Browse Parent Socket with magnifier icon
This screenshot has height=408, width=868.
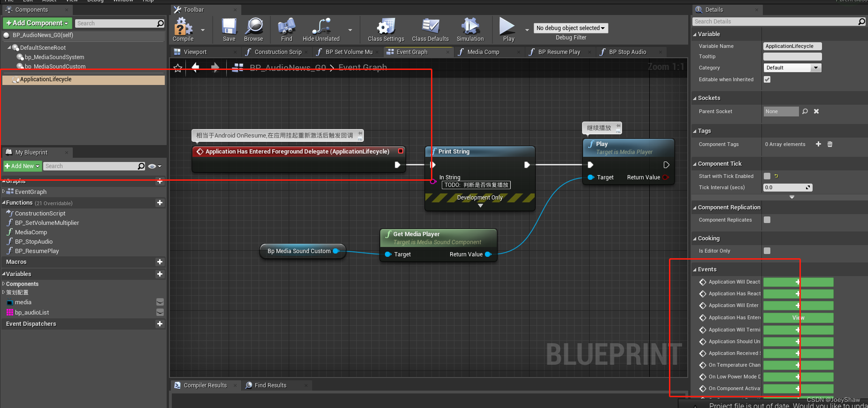[x=805, y=111]
